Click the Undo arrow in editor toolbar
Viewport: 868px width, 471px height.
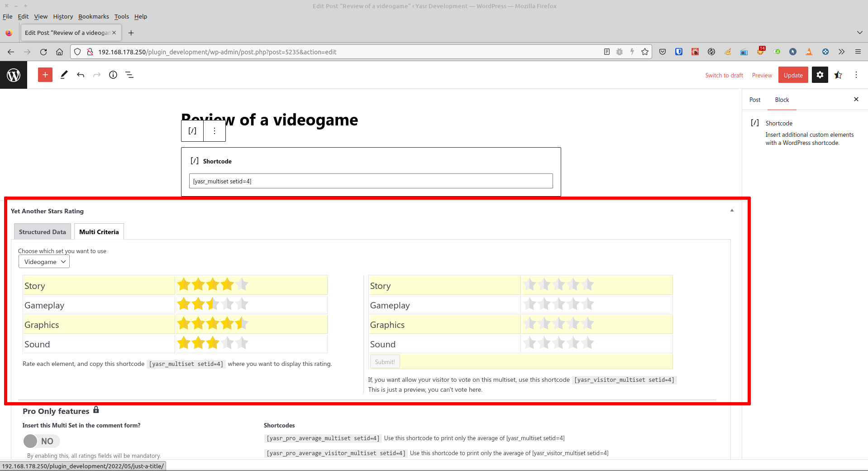(81, 75)
